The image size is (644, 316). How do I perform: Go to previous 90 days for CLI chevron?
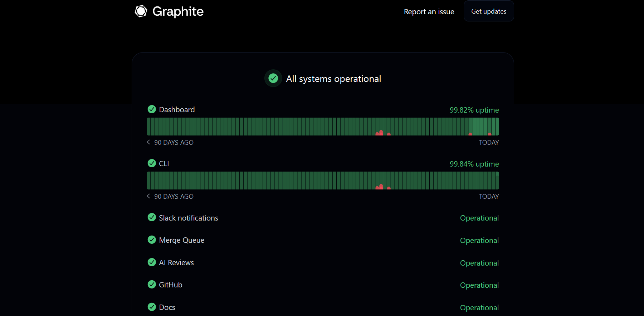[x=148, y=196]
